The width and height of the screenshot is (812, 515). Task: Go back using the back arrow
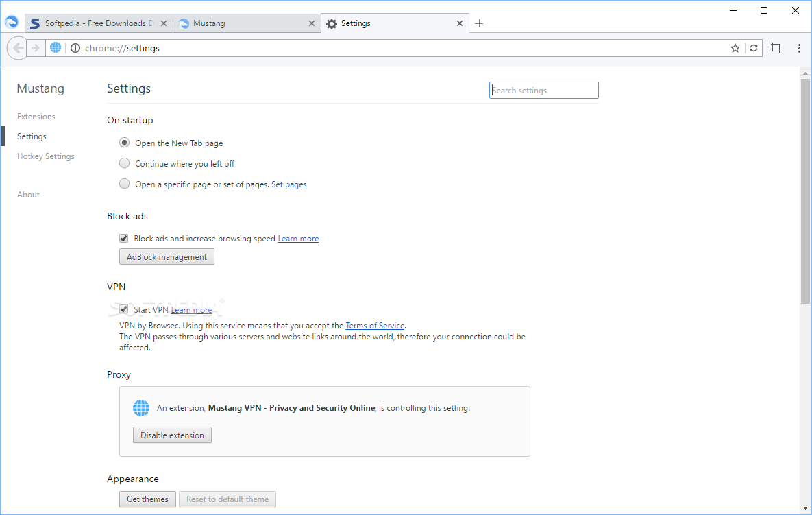coord(18,48)
